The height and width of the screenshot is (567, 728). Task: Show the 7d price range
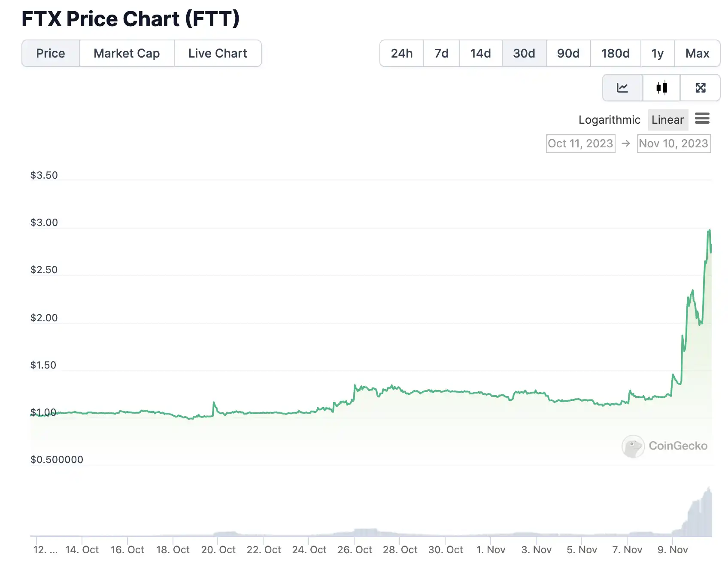441,53
